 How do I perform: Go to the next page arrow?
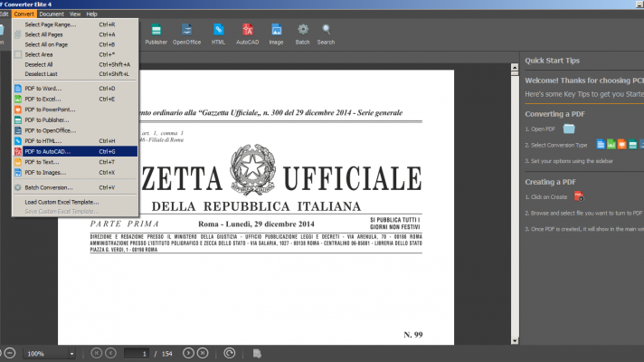[188, 353]
